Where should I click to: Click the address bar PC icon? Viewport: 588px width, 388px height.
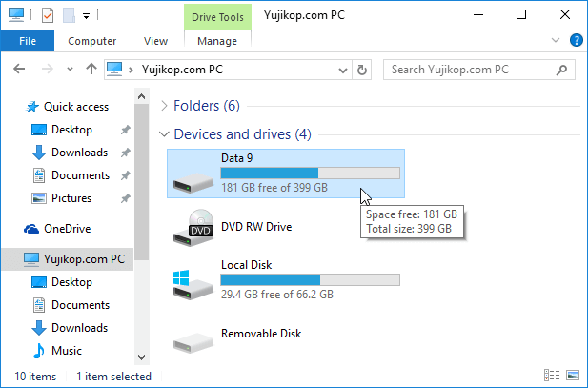(x=114, y=70)
